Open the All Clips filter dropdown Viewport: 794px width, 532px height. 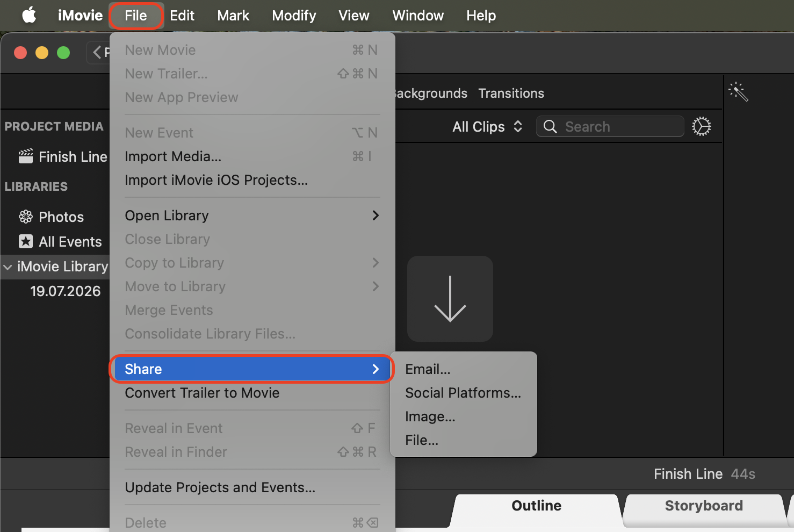pyautogui.click(x=487, y=127)
